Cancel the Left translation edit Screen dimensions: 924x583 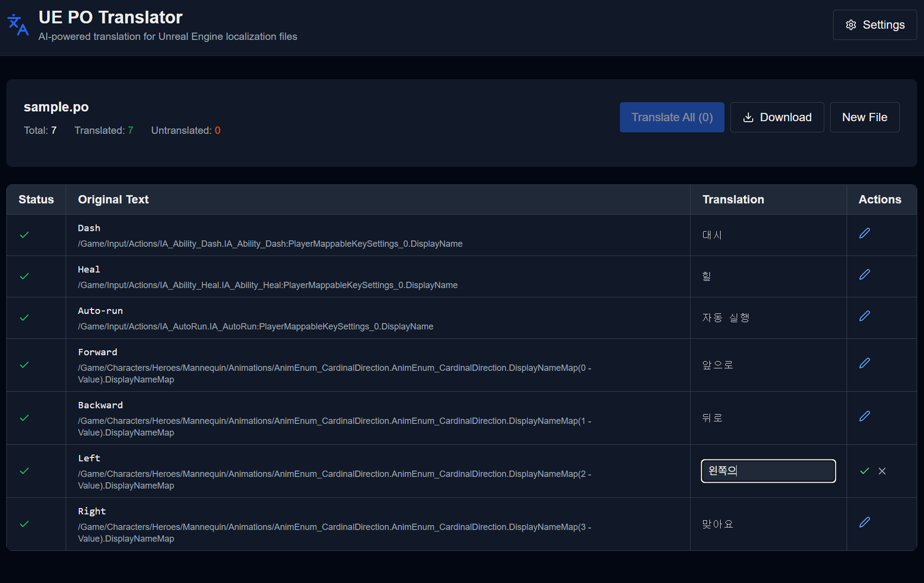882,471
